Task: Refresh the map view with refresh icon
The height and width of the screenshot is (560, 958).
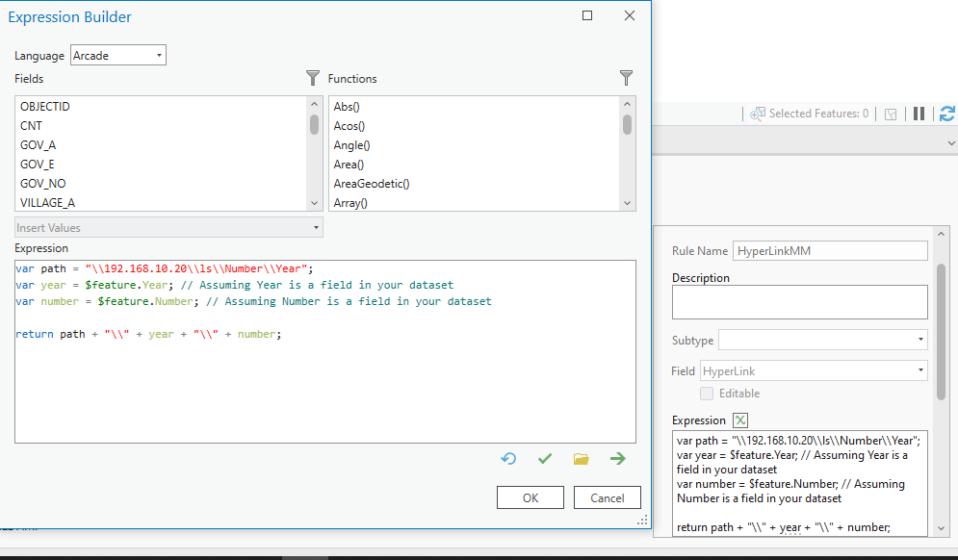Action: (x=946, y=113)
